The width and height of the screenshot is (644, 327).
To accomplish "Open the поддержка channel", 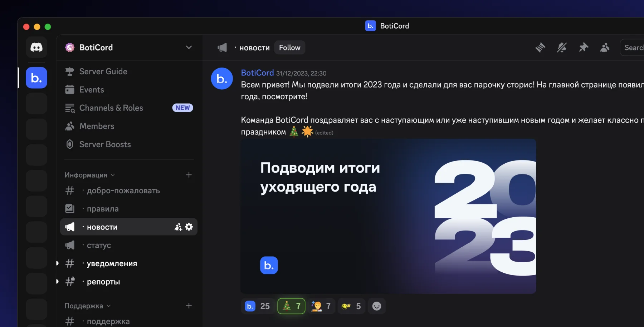I will [x=129, y=321].
